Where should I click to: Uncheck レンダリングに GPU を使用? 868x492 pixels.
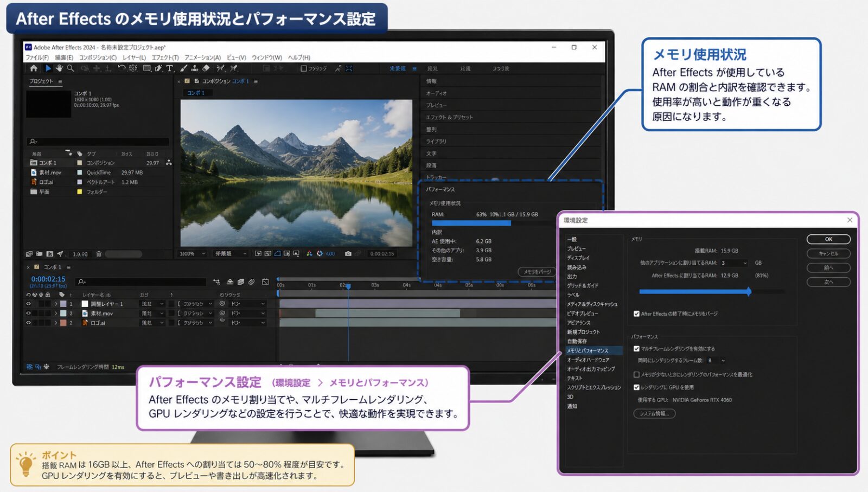point(636,387)
